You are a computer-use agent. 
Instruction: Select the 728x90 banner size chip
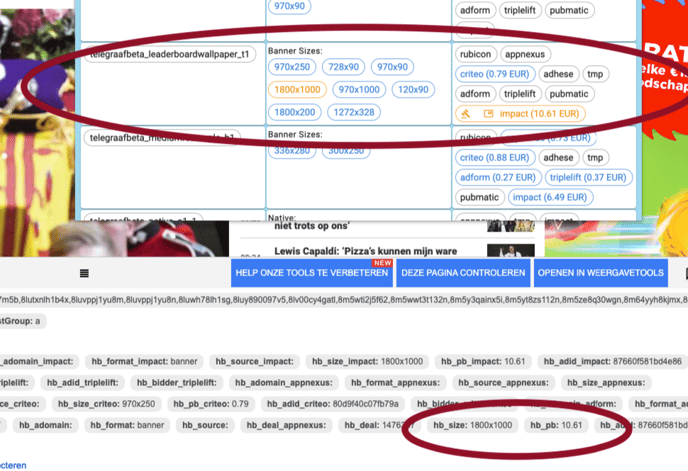[x=343, y=66]
